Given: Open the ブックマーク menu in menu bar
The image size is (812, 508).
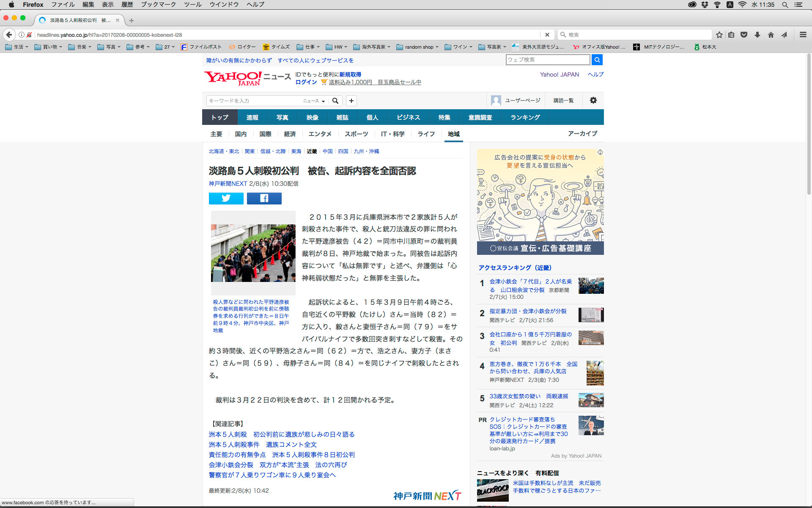Looking at the screenshot, I should [x=158, y=5].
